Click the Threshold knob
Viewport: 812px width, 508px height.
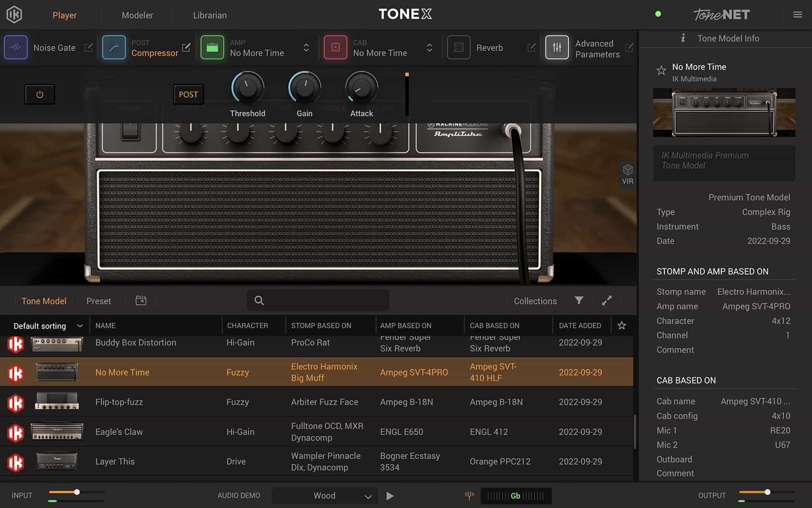pos(247,88)
